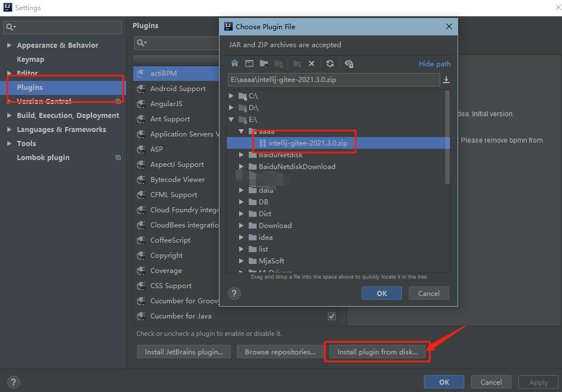
Task: Expand the C:\ drive node
Action: pos(231,96)
